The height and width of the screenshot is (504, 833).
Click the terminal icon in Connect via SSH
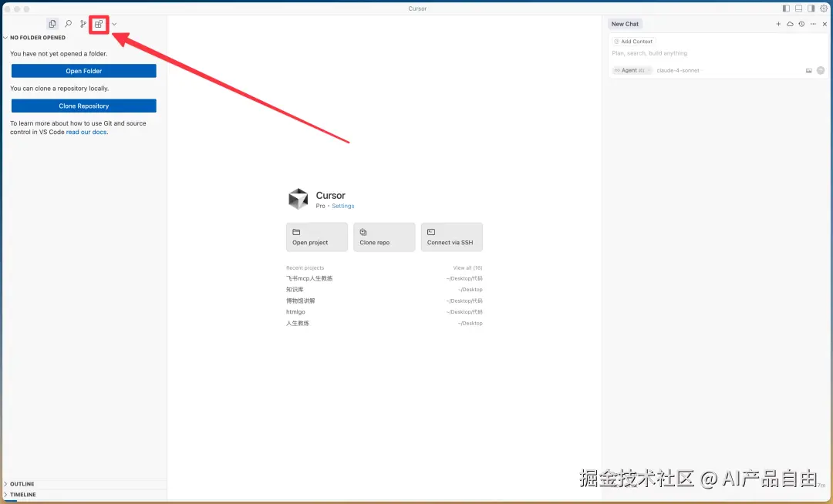pyautogui.click(x=431, y=232)
